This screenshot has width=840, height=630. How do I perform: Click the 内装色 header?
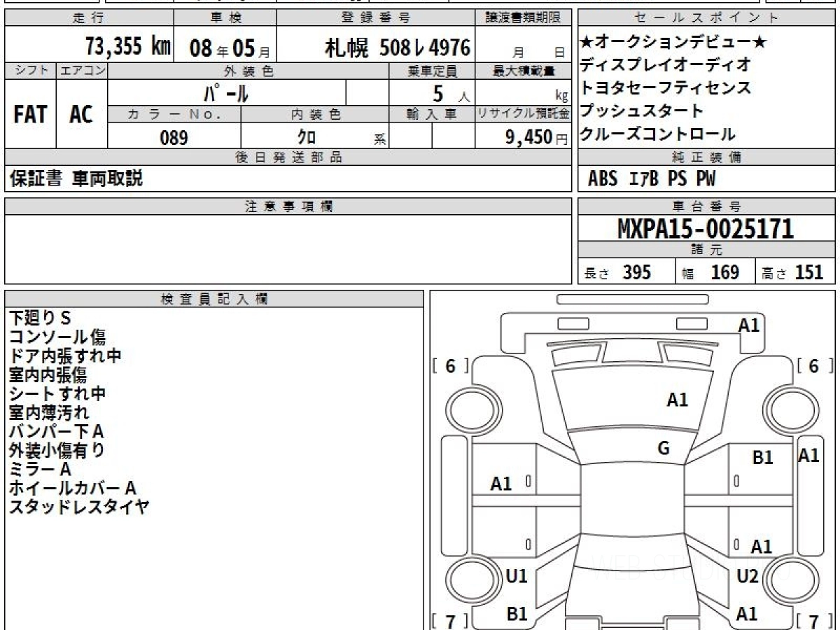[x=315, y=114]
